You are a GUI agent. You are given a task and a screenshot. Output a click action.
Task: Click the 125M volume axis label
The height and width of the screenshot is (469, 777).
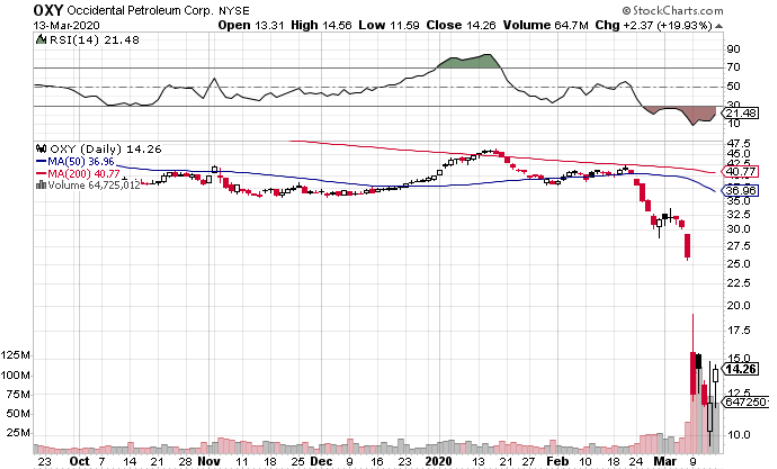click(x=15, y=355)
